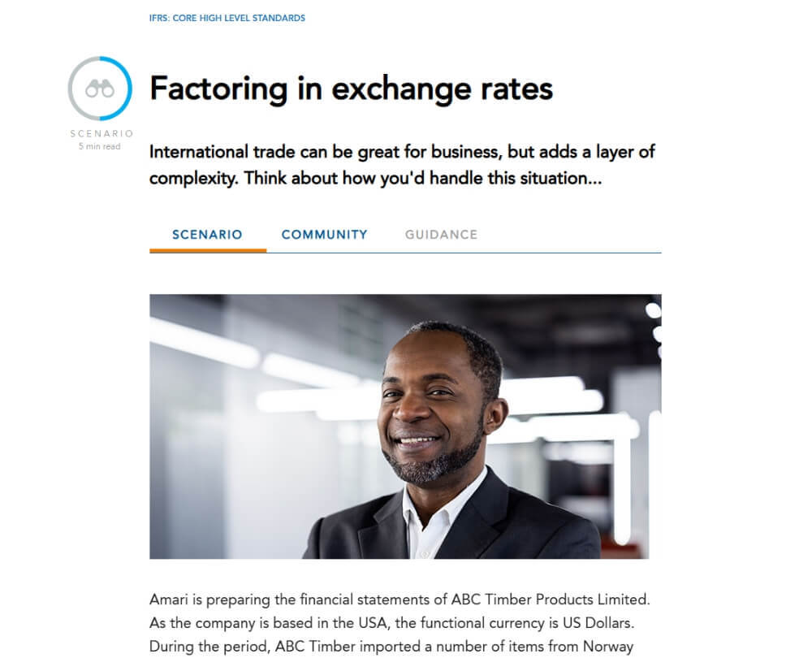812x658 pixels.
Task: Open the IFRS: Core High Level Standards breadcrumb
Action: click(227, 18)
